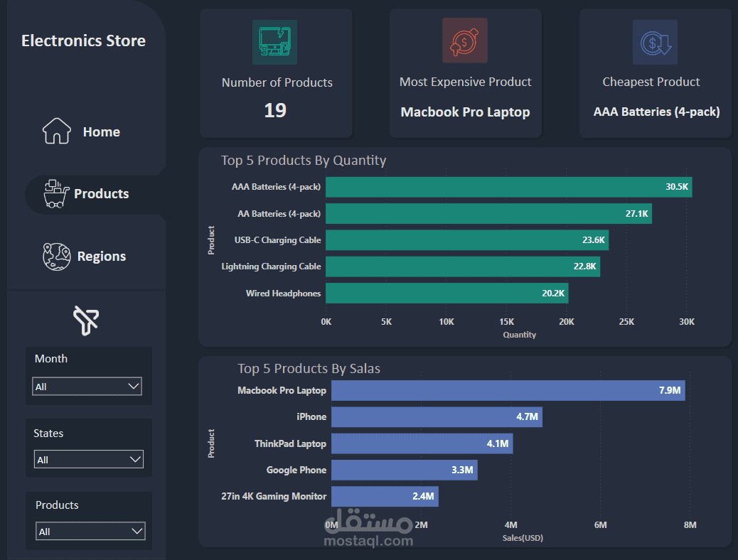Image resolution: width=738 pixels, height=560 pixels.
Task: Select the Home navigation item
Action: [101, 131]
